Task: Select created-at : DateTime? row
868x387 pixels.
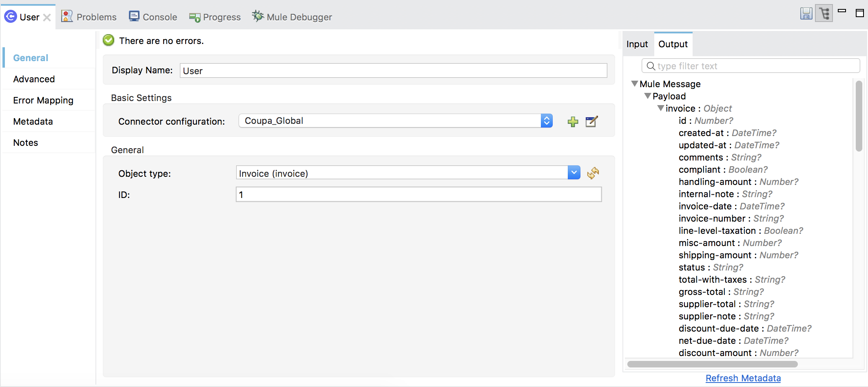Action: (x=727, y=133)
